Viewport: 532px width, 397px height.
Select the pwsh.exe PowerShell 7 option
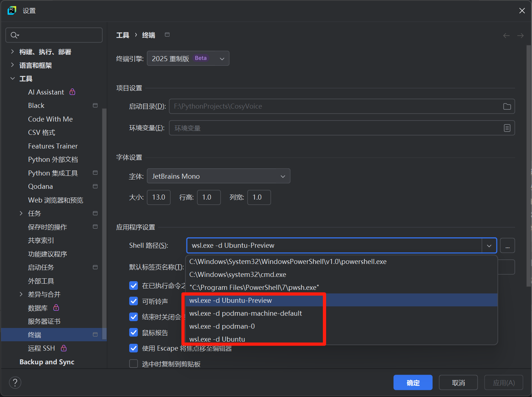pos(342,287)
